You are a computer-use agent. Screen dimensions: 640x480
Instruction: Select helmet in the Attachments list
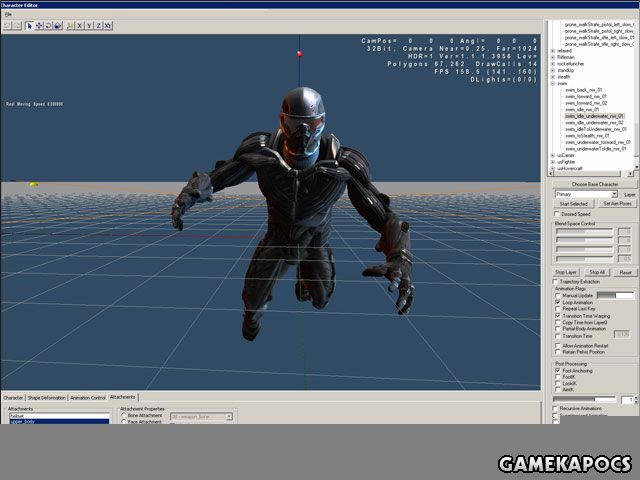point(60,416)
